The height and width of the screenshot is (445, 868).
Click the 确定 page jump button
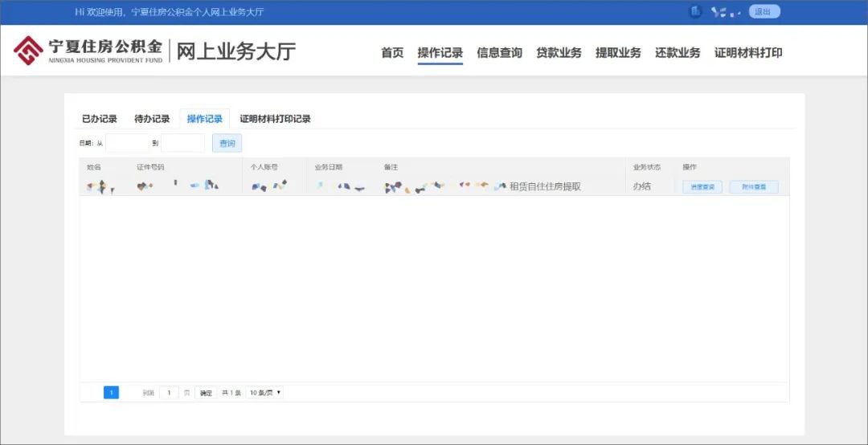[206, 393]
